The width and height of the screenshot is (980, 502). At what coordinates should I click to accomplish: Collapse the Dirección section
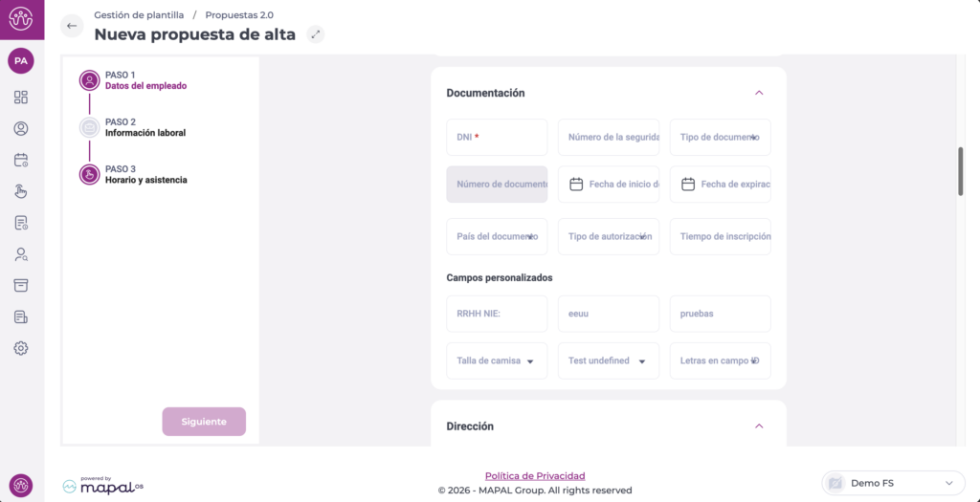[759, 426]
